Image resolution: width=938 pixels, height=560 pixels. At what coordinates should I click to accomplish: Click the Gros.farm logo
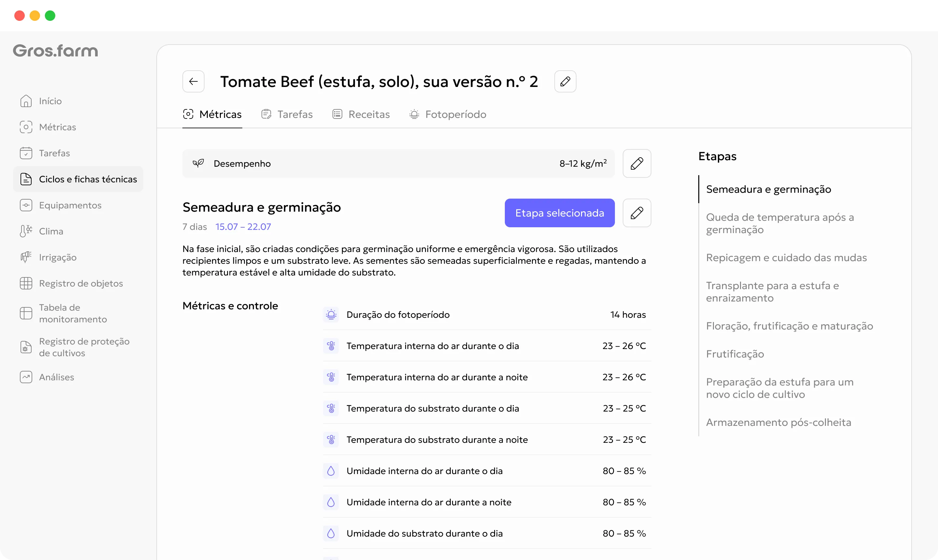[x=55, y=50]
